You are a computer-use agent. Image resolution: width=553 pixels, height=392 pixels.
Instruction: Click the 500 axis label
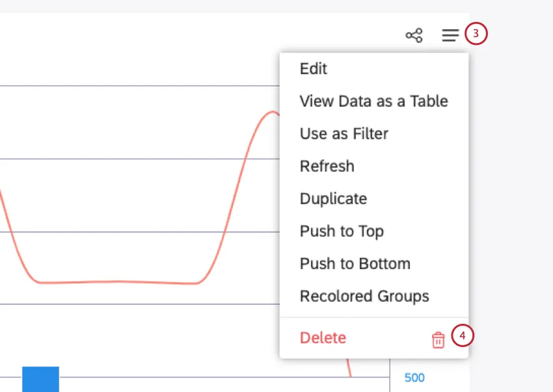[414, 378]
